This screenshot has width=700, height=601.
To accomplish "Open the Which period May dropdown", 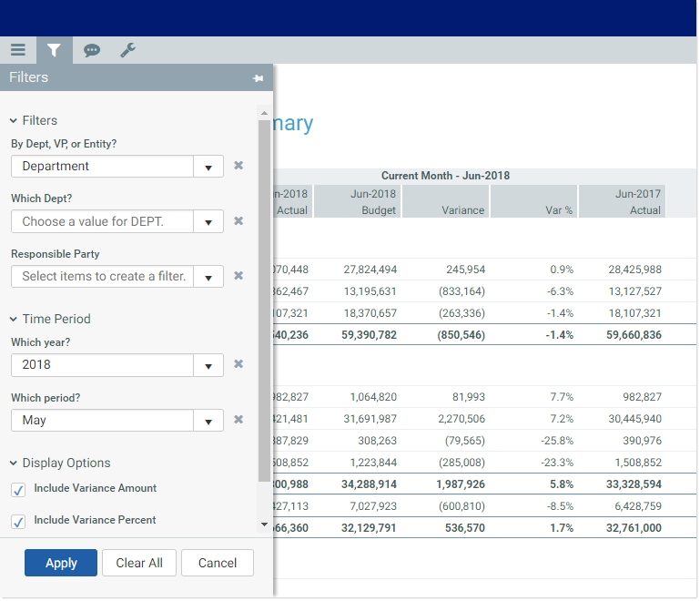I will [x=208, y=421].
